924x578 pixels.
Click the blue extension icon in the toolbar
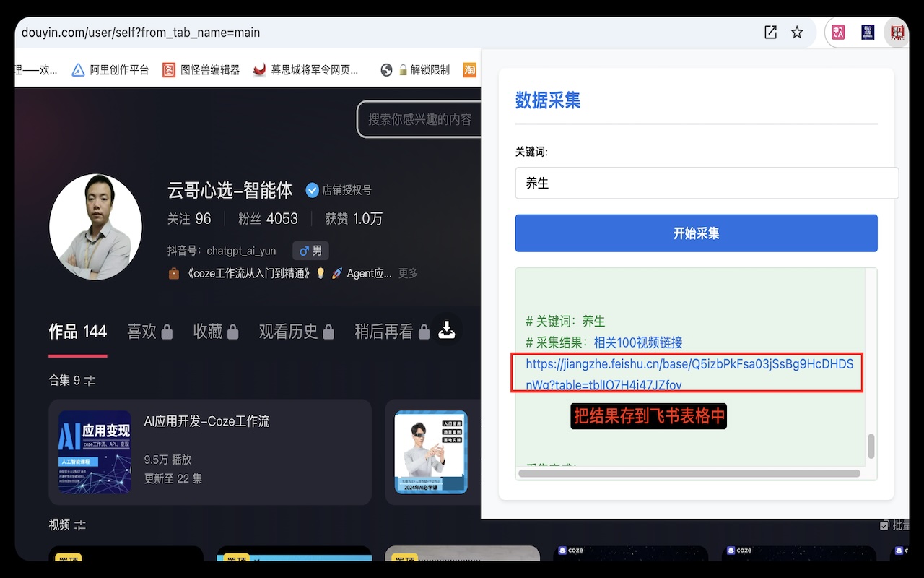(867, 32)
